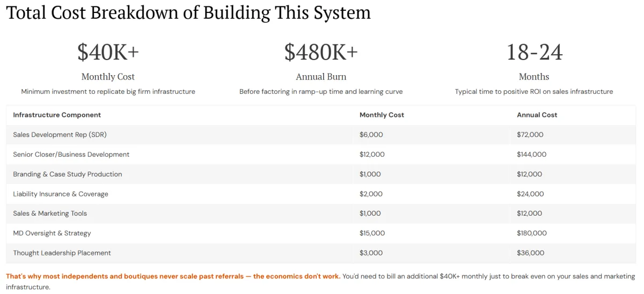Click the Monthly Cost column header
The width and height of the screenshot is (644, 294).
382,115
